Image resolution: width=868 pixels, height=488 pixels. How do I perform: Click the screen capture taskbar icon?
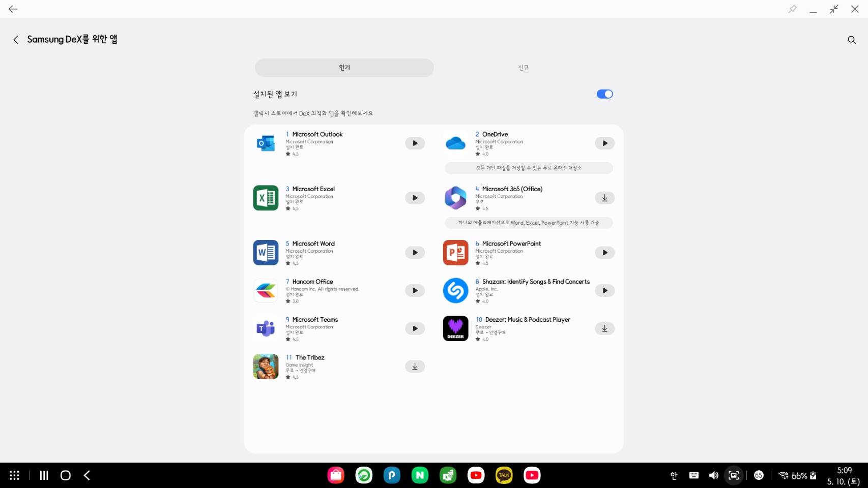tap(734, 475)
